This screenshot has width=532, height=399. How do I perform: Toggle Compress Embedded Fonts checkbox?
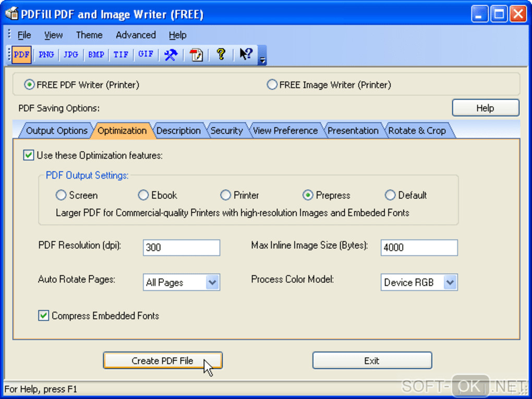[x=43, y=316]
